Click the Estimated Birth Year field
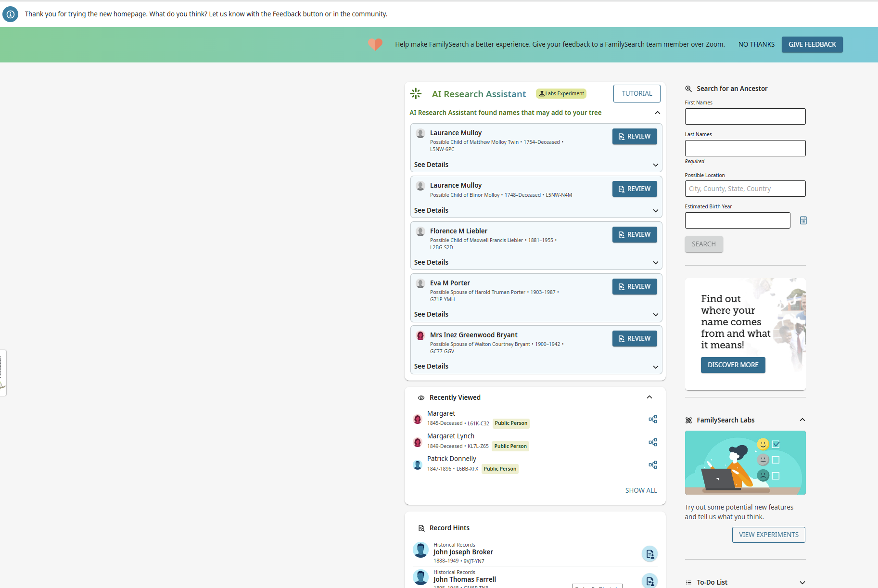The width and height of the screenshot is (878, 588). coord(738,220)
